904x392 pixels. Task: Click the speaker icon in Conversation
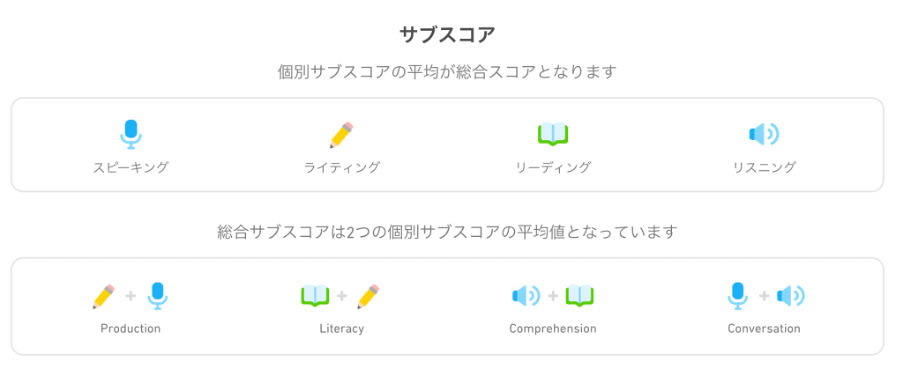coord(790,296)
